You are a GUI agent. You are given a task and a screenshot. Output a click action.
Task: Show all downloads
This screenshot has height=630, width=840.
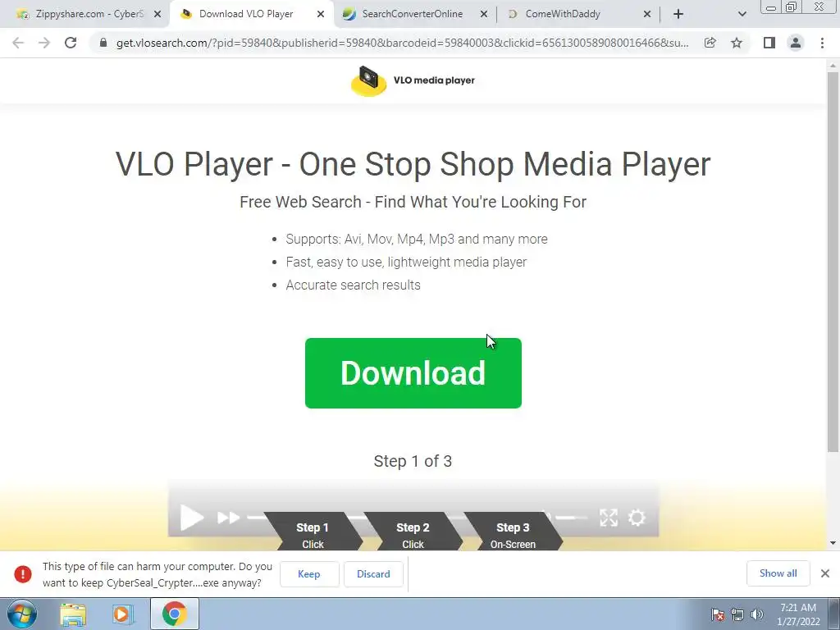[778, 573]
